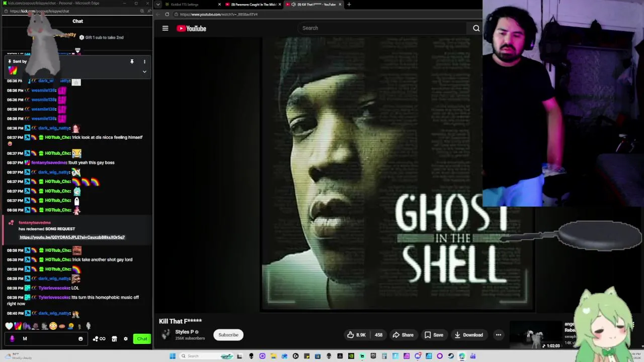Open the Windows Start menu
The image size is (644, 362).
(173, 356)
